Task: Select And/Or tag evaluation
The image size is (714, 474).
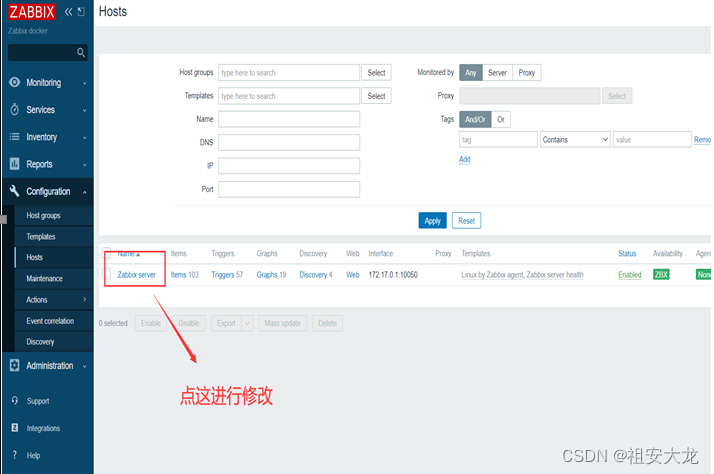Action: [x=475, y=120]
